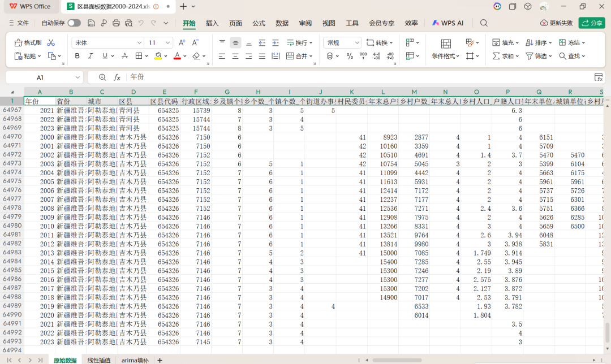Viewport: 611px width, 364px height.
Task: Toggle italic formatting
Action: (x=91, y=56)
